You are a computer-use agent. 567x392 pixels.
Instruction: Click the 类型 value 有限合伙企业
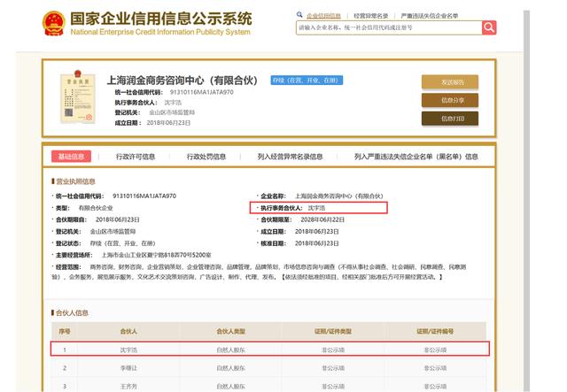pyautogui.click(x=96, y=208)
